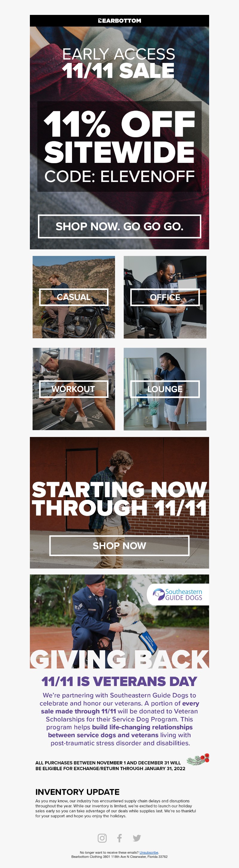Click the SHOP NOW. GO GO GO. button

[119, 226]
